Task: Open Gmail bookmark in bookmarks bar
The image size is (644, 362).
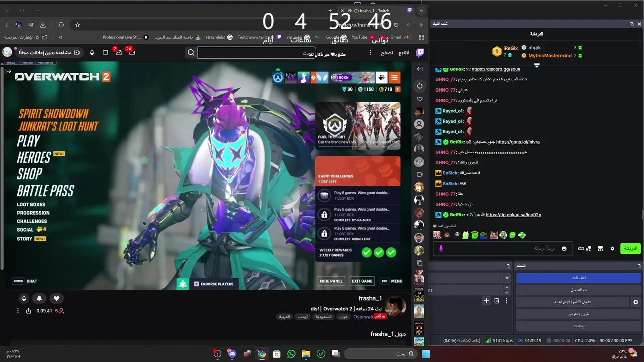Action: click(x=399, y=37)
